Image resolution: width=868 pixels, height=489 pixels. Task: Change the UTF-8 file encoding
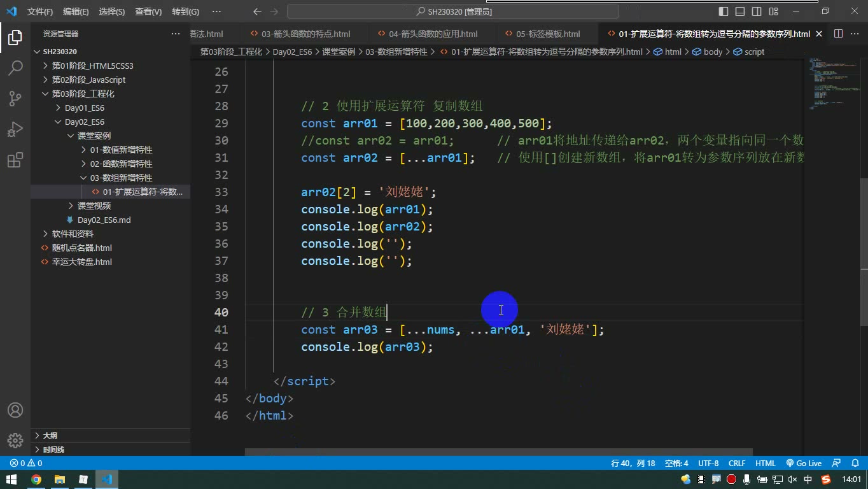click(708, 464)
